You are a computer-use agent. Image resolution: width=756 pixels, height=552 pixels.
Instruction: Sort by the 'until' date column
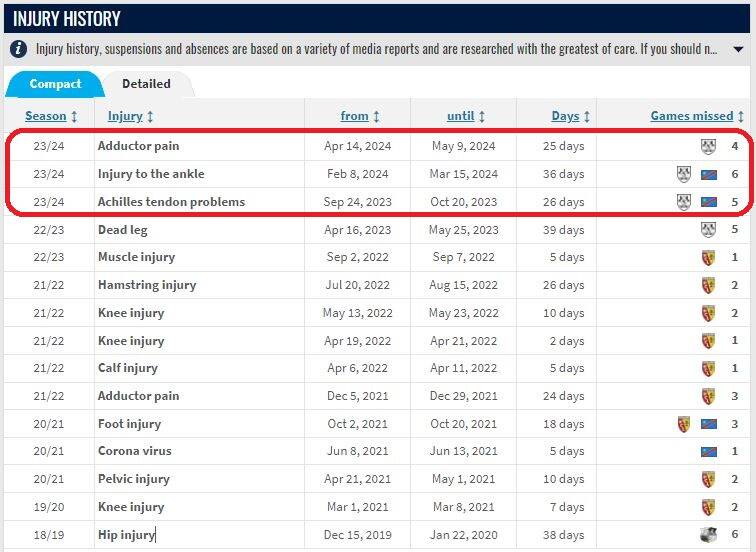click(466, 116)
